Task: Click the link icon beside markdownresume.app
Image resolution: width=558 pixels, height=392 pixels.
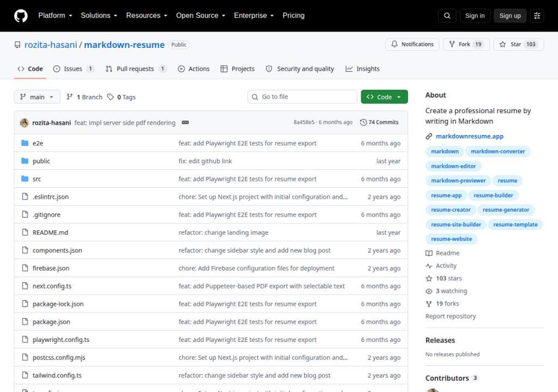Action: (x=429, y=136)
